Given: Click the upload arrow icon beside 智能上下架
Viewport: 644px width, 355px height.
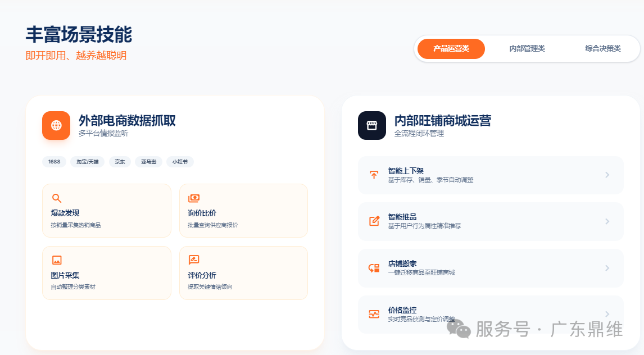Looking at the screenshot, I should pos(374,175).
